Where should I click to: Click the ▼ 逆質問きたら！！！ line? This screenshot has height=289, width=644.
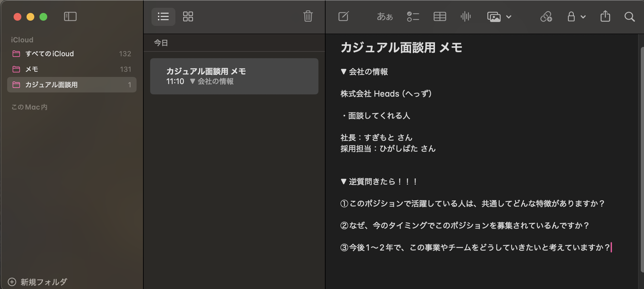(x=379, y=182)
